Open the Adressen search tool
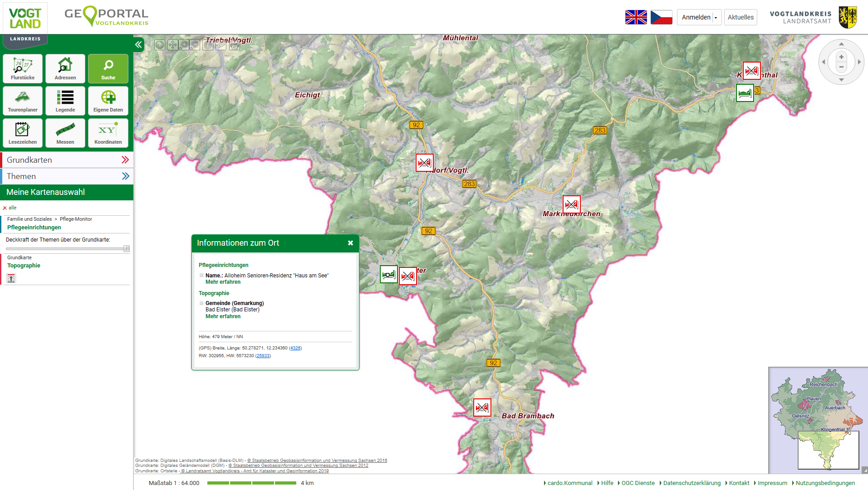The width and height of the screenshot is (868, 490). click(65, 68)
